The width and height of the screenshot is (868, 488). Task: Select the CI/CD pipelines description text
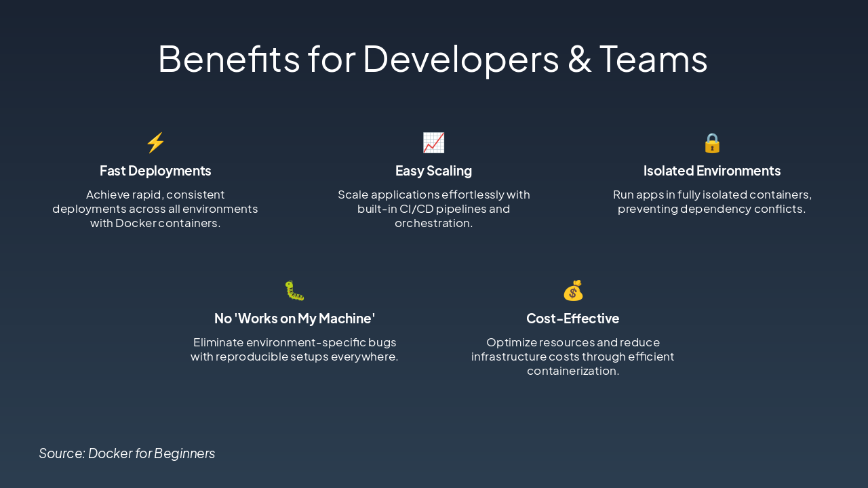(433, 209)
